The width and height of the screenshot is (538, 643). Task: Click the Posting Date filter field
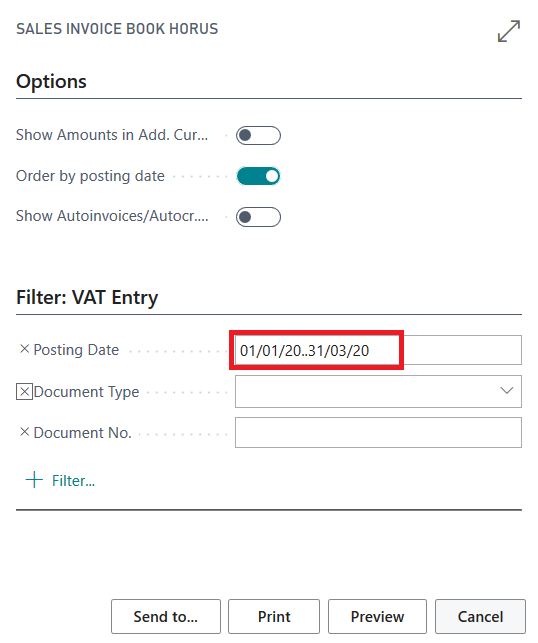[x=378, y=350]
